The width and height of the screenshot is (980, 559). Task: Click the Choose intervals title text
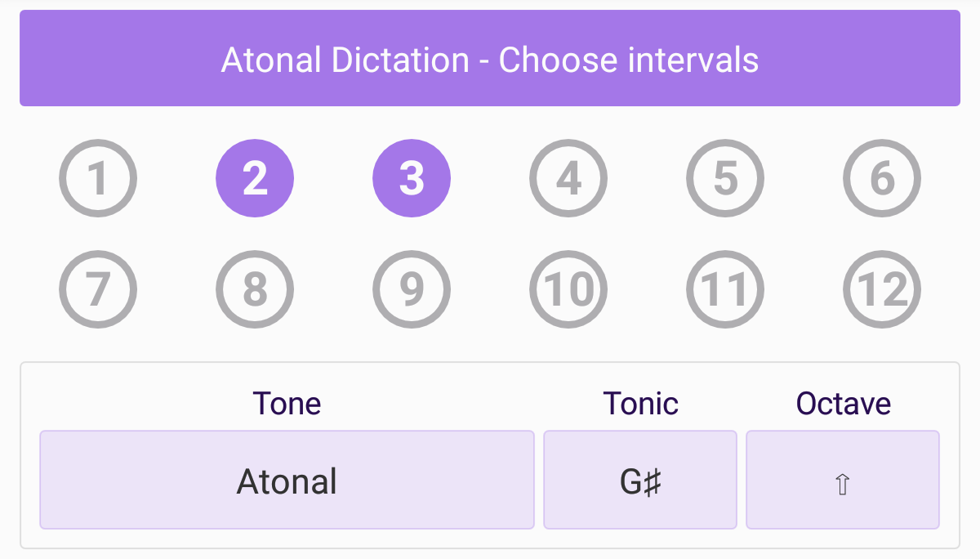(x=629, y=60)
